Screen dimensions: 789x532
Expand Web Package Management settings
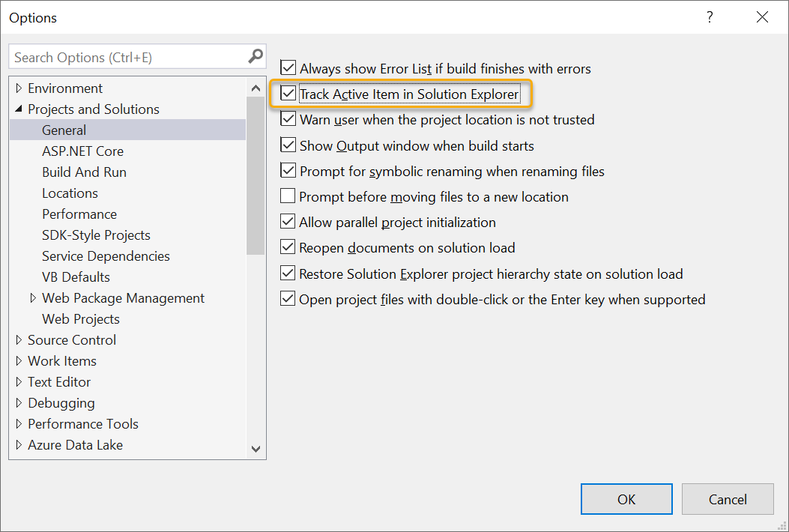click(34, 297)
